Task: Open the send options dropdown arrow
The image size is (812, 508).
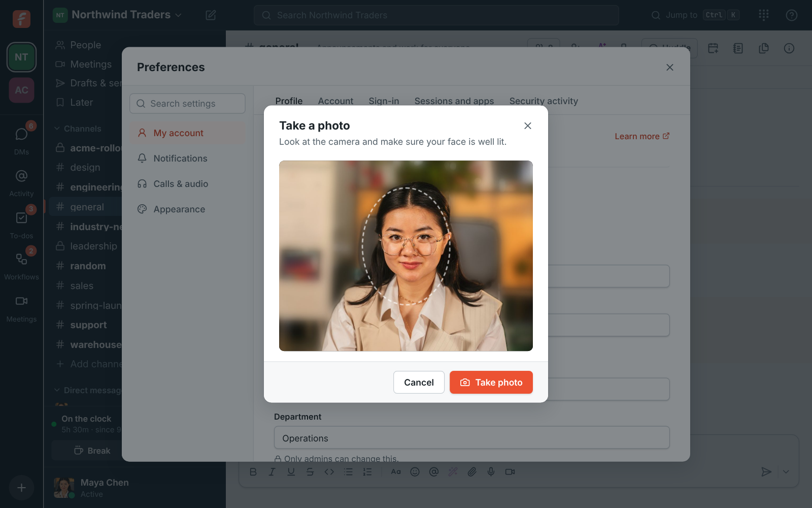Action: click(x=786, y=472)
